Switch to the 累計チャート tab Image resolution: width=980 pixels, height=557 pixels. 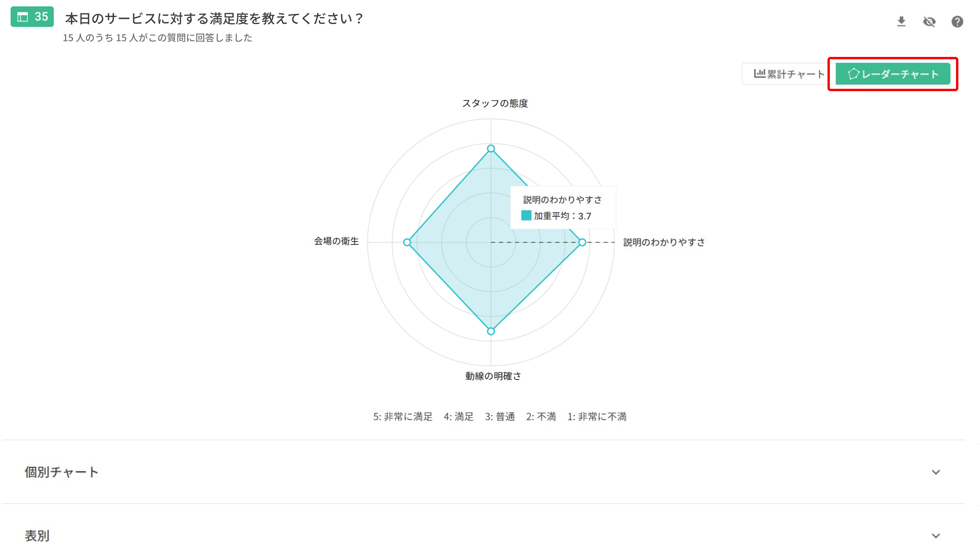pyautogui.click(x=788, y=74)
